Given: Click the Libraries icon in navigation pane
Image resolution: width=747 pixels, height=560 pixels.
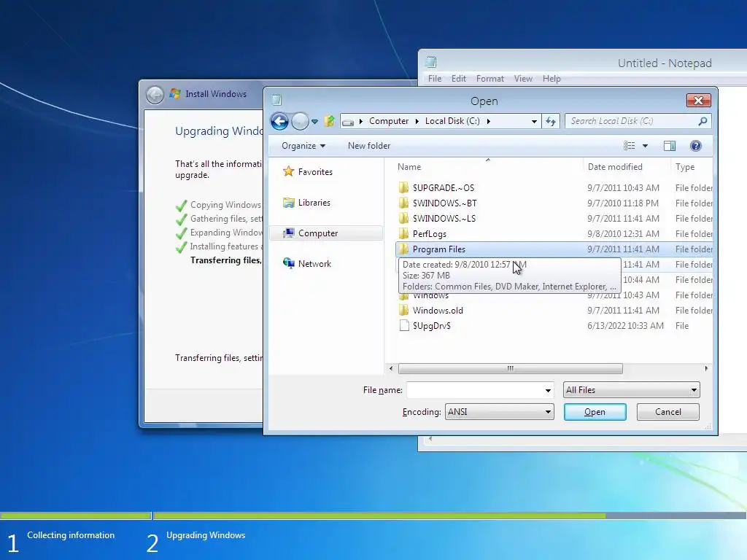Looking at the screenshot, I should (289, 203).
